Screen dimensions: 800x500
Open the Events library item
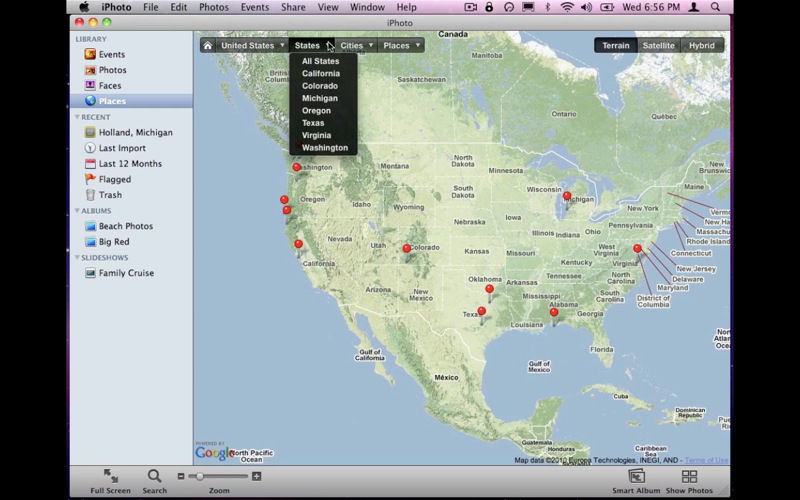coord(105,54)
